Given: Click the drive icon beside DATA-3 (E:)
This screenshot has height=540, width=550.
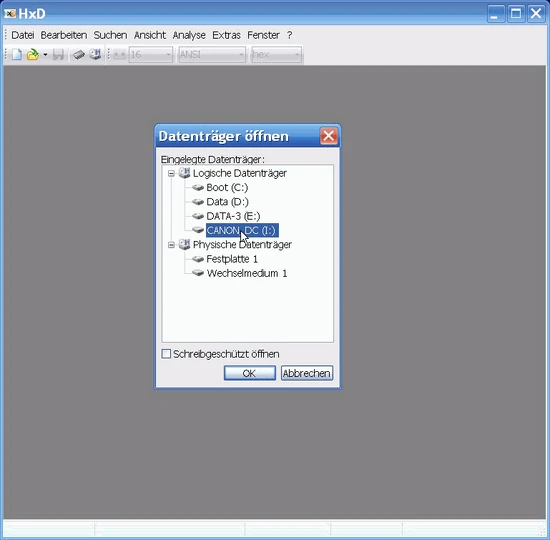Looking at the screenshot, I should (198, 216).
